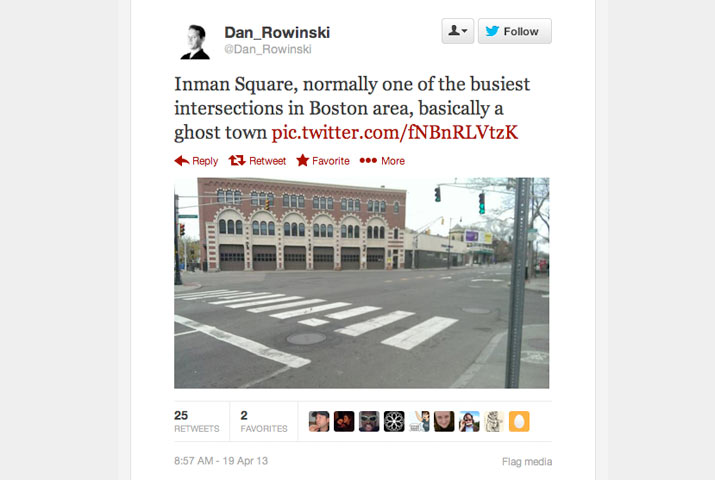
Task: Click the Flag media link
Action: pyautogui.click(x=527, y=462)
